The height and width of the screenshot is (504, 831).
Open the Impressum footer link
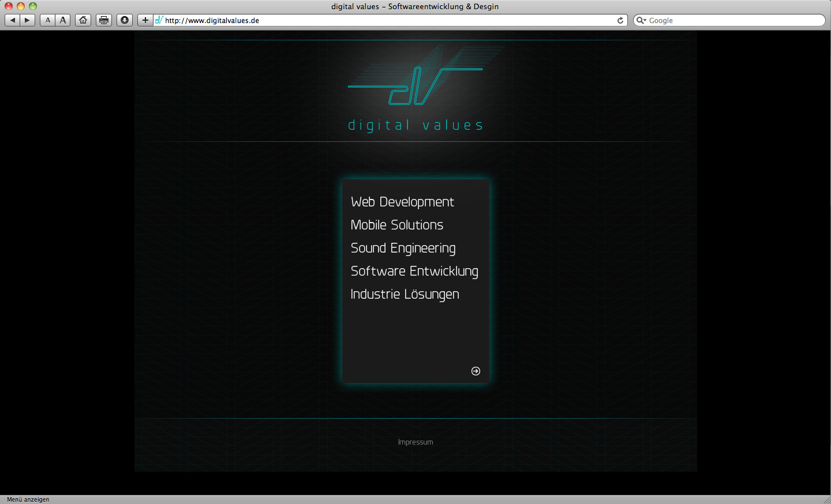pos(415,442)
